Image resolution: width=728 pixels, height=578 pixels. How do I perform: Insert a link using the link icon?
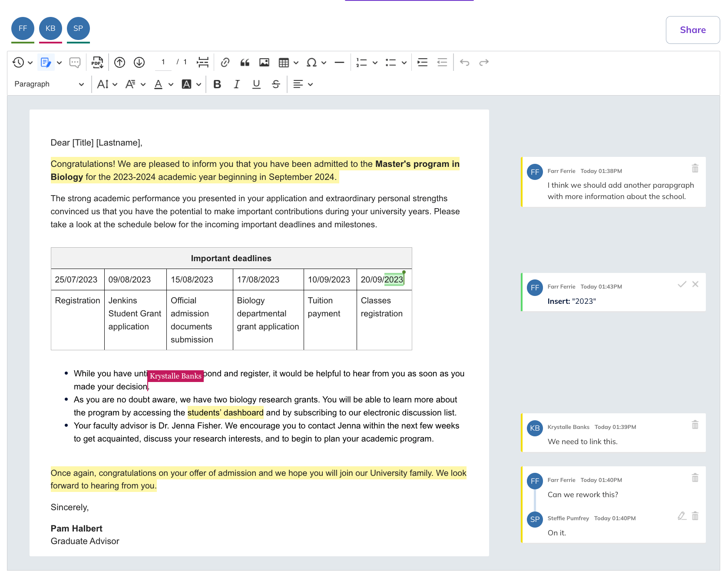225,63
